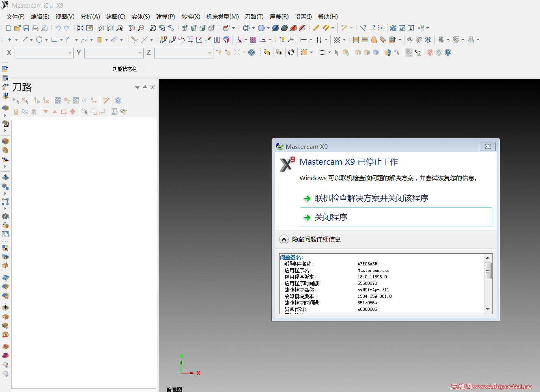This screenshot has height=392, width=540.
Task: Pick the spline curve tool
Action: point(84,40)
